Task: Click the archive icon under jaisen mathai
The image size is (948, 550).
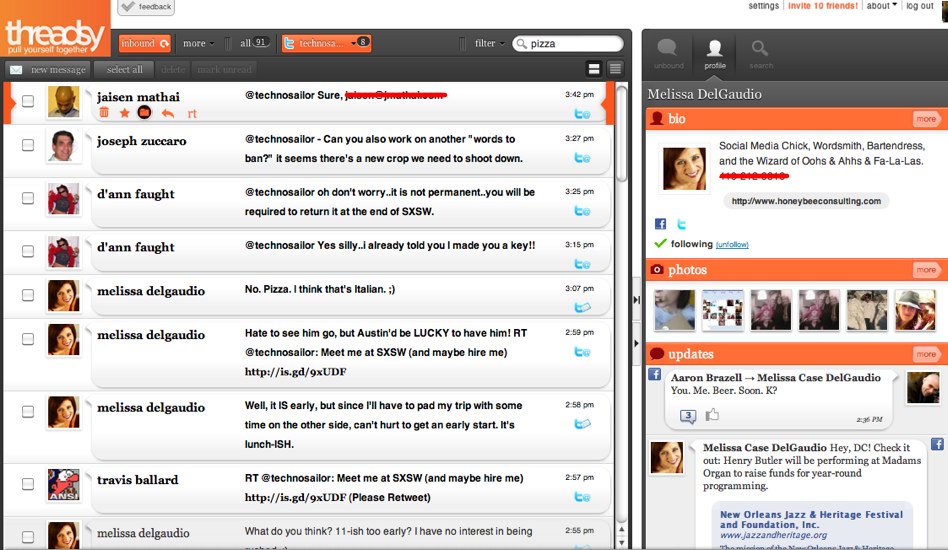Action: 144,112
